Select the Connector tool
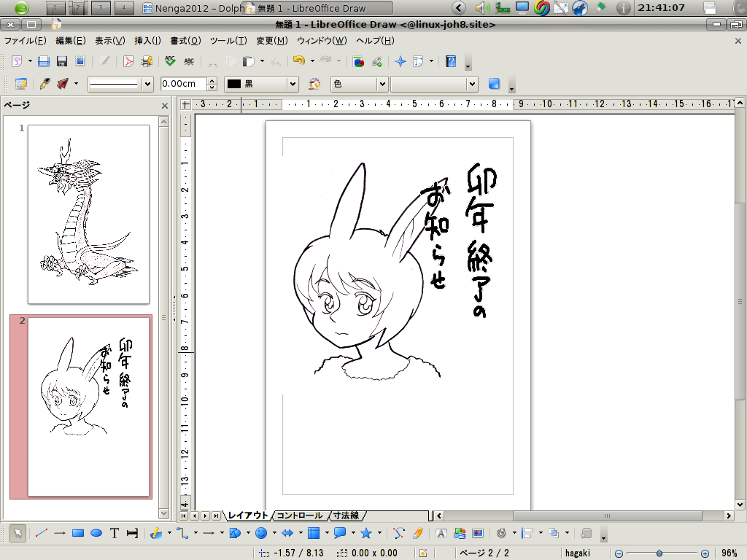Screen dimensions: 747x560 [182, 533]
